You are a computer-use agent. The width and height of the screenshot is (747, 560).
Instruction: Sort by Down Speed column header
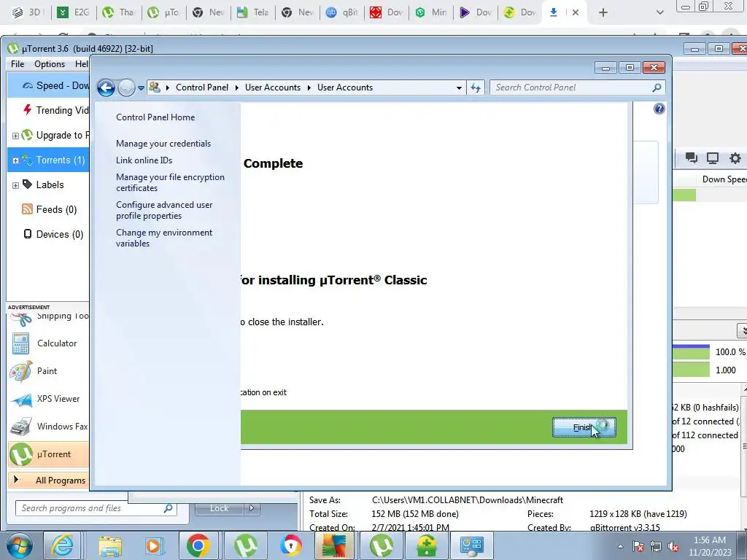pyautogui.click(x=724, y=179)
